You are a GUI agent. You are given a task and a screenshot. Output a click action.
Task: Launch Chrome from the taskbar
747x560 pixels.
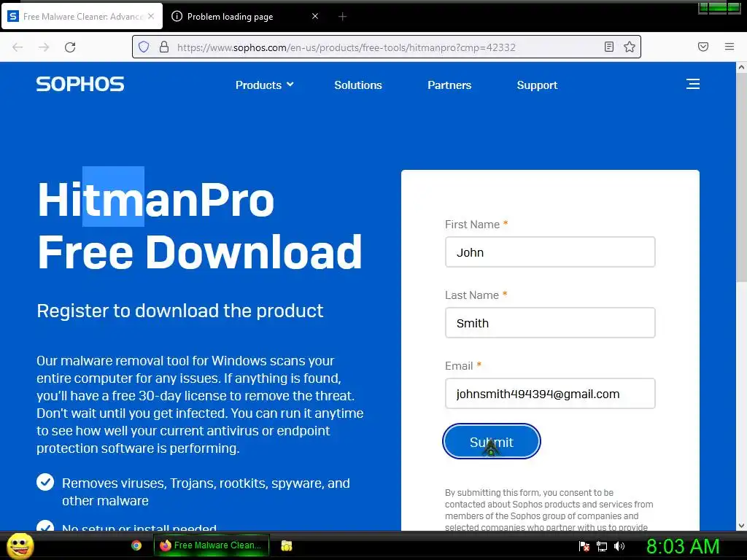click(x=136, y=545)
